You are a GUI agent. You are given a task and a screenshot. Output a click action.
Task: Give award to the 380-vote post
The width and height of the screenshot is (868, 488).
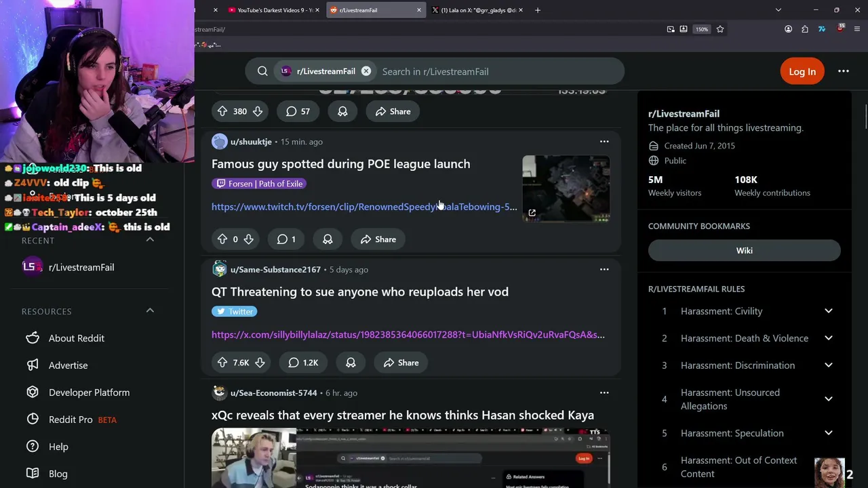tap(342, 111)
